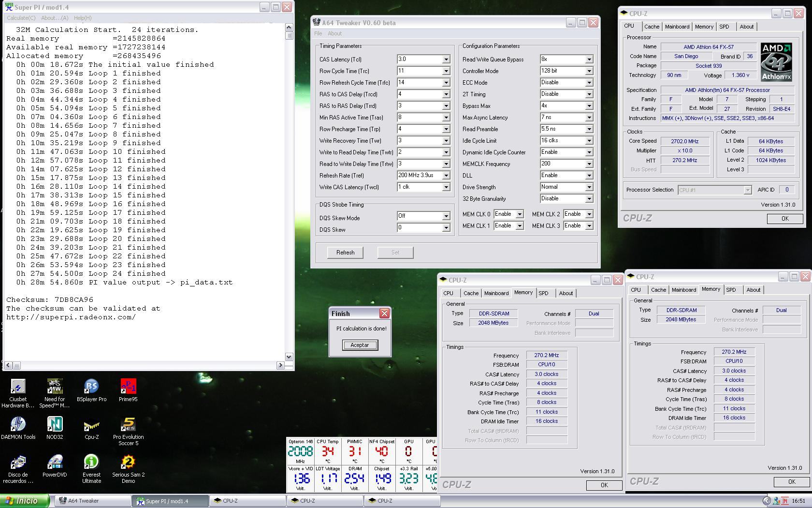Open the MEM CLK 0 Enable dropdown
812x508 pixels.
520,214
